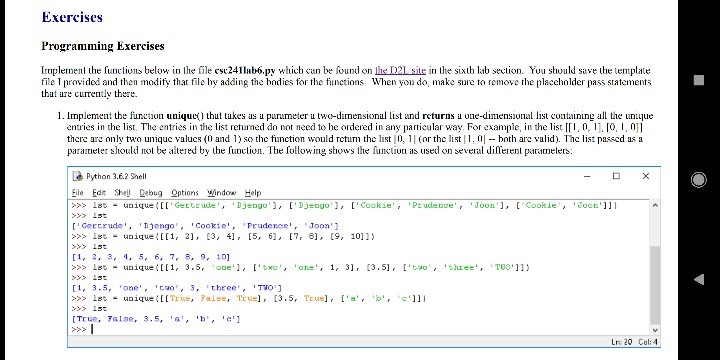Tap the Android recent apps square button
Screen dimensions: 720x360
coord(698,80)
